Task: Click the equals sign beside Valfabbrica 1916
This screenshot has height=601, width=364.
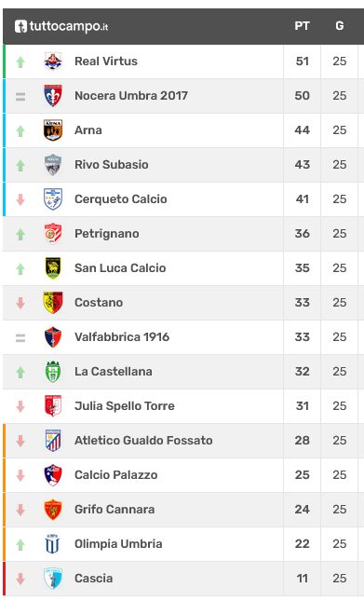Action: click(20, 337)
